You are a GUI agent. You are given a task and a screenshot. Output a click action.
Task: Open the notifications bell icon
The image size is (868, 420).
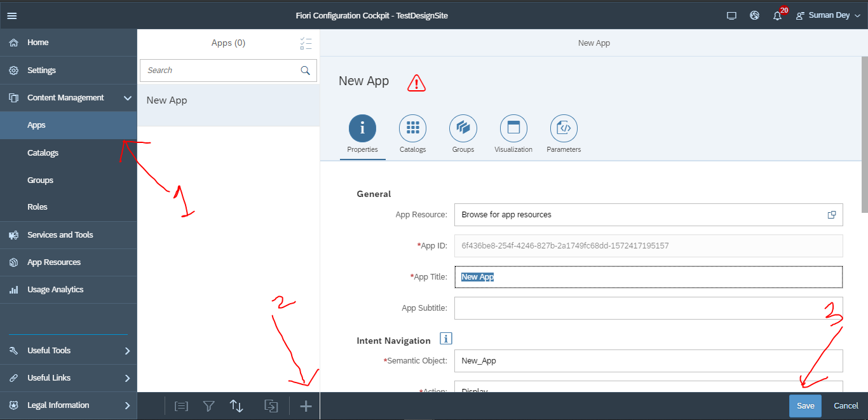[777, 16]
